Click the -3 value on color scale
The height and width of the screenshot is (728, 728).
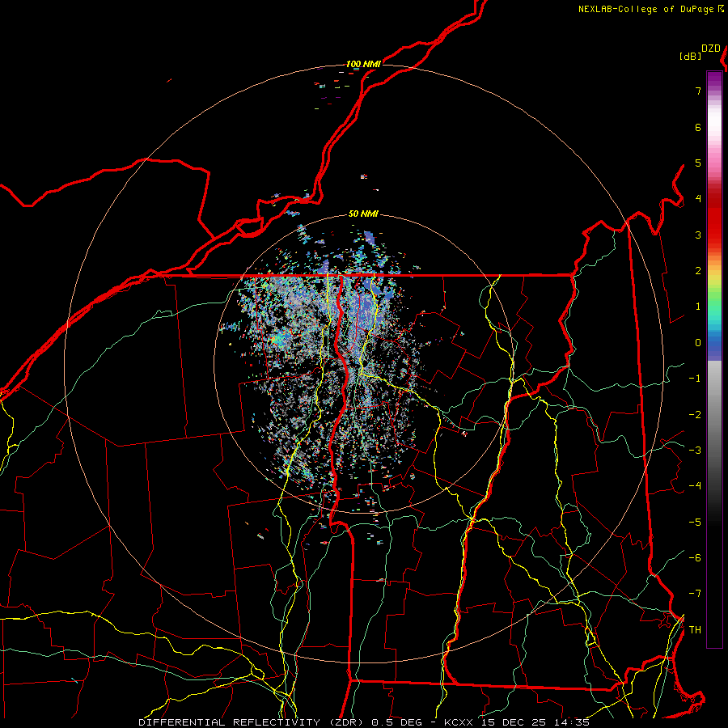(x=695, y=451)
